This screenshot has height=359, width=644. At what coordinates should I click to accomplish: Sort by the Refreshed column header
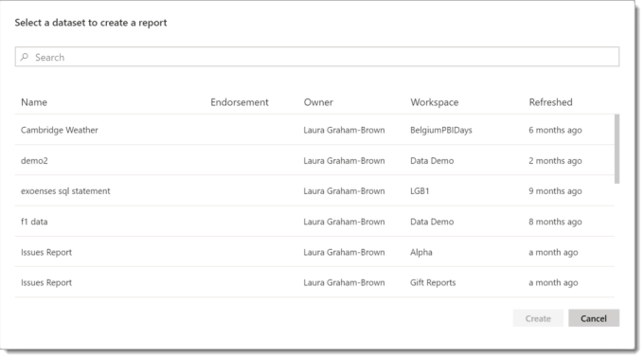(x=550, y=102)
